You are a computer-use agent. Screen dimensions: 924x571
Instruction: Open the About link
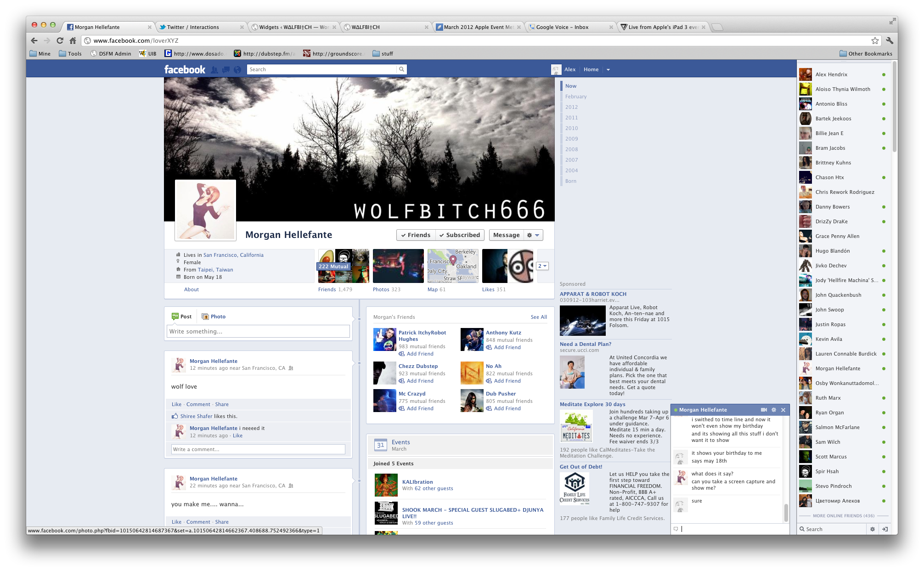click(192, 289)
